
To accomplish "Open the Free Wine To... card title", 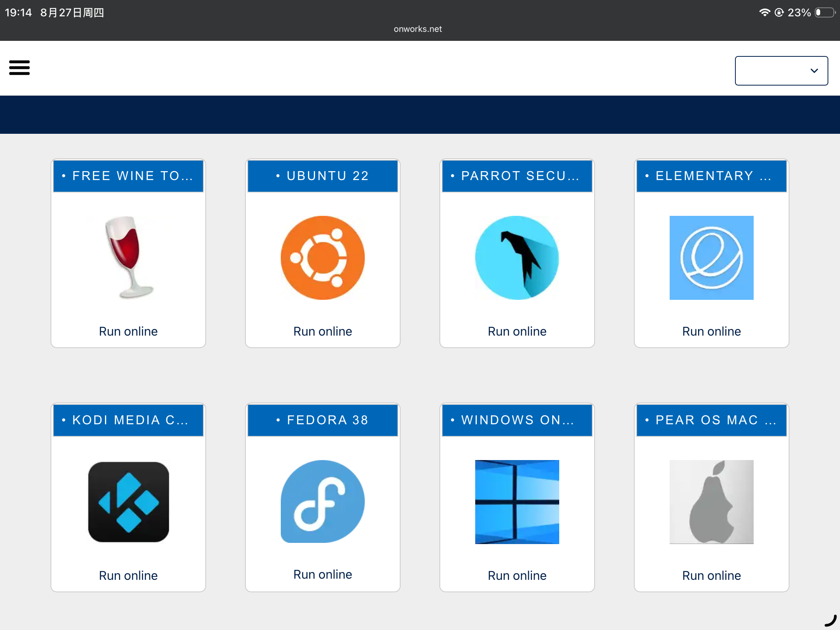I will 128,176.
